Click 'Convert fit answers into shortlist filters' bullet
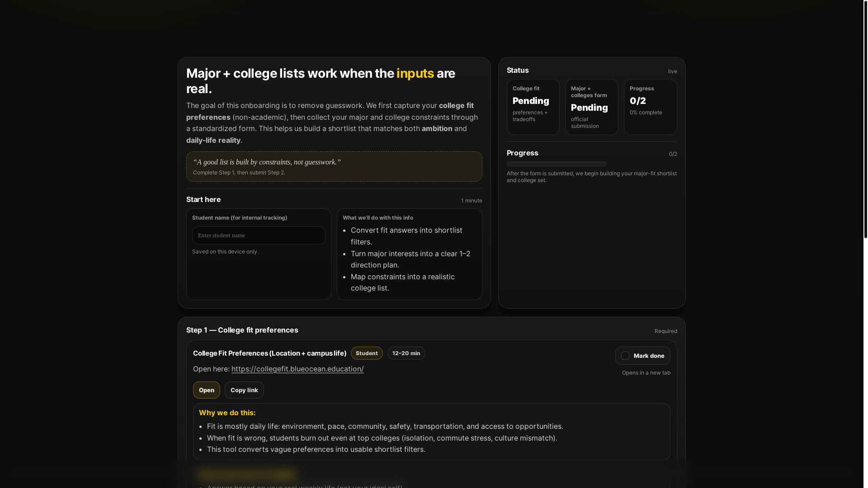Screen dimensions: 868x488 406,236
